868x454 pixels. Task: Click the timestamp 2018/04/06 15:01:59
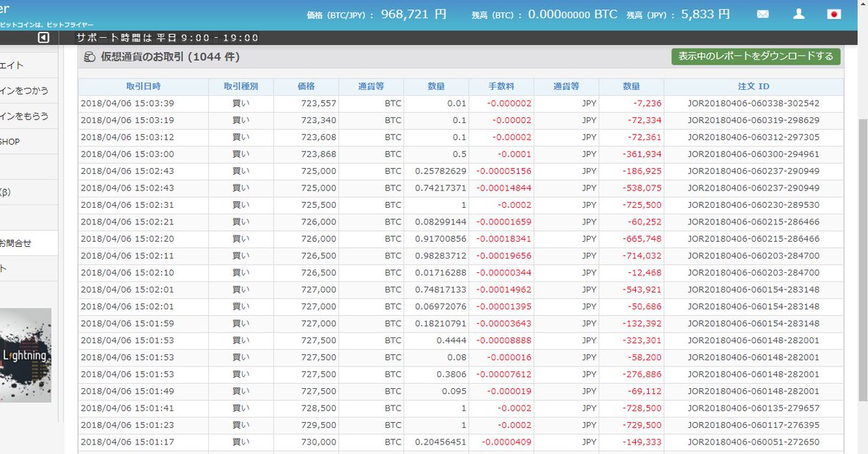(x=127, y=324)
